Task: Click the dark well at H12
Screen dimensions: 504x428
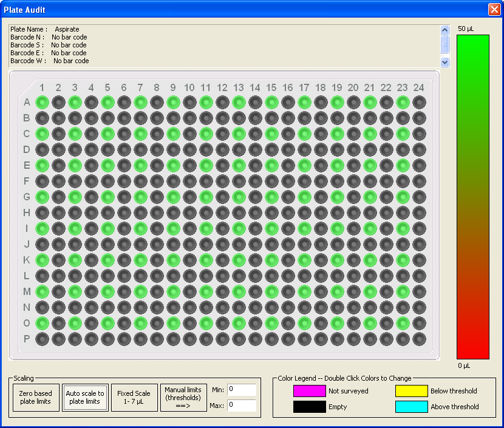Action: 222,212
